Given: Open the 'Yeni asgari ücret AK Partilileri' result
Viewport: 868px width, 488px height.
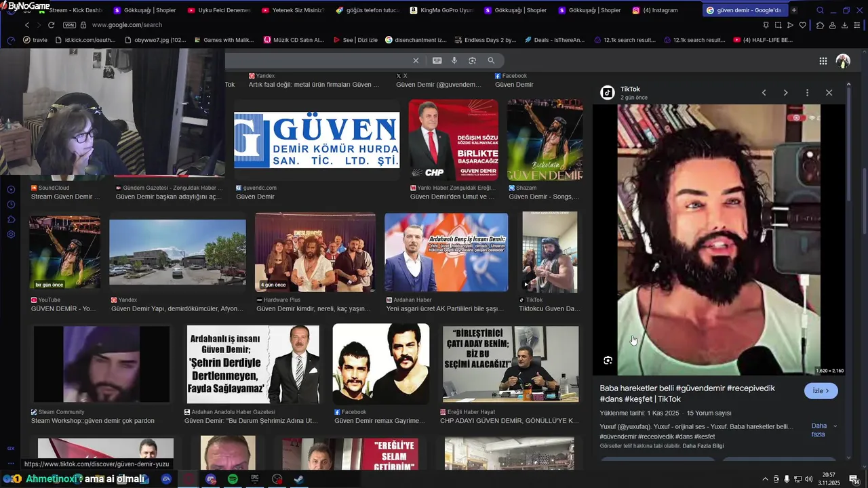Looking at the screenshot, I should pos(445,308).
